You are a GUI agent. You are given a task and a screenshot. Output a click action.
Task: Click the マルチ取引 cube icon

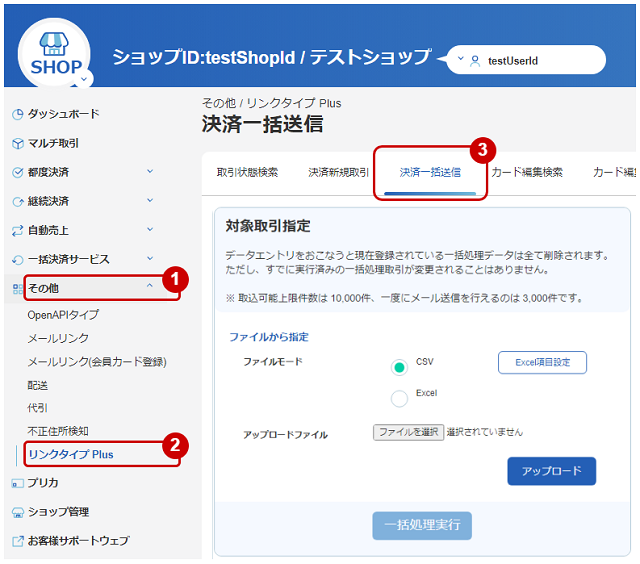17,144
